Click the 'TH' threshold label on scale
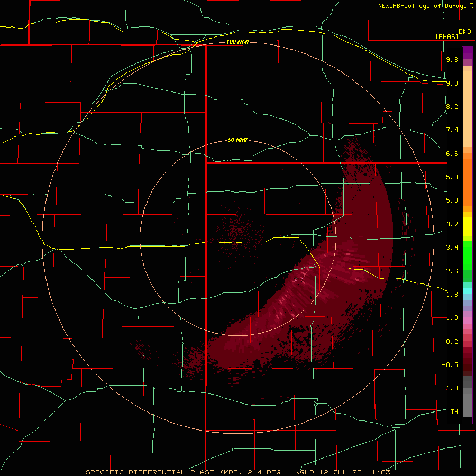Viewport: 476px width, 476px height. pyautogui.click(x=454, y=412)
